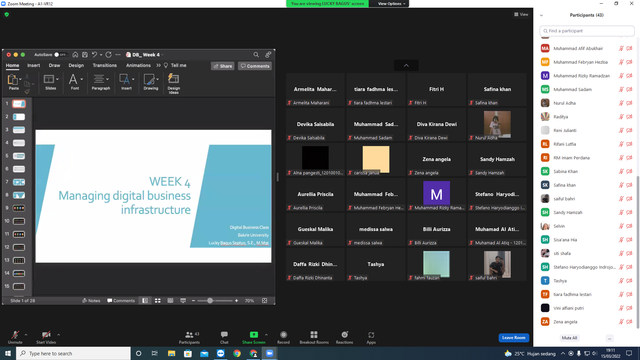
Task: Click the Comments button in PowerPoint ribbon
Action: (255, 66)
